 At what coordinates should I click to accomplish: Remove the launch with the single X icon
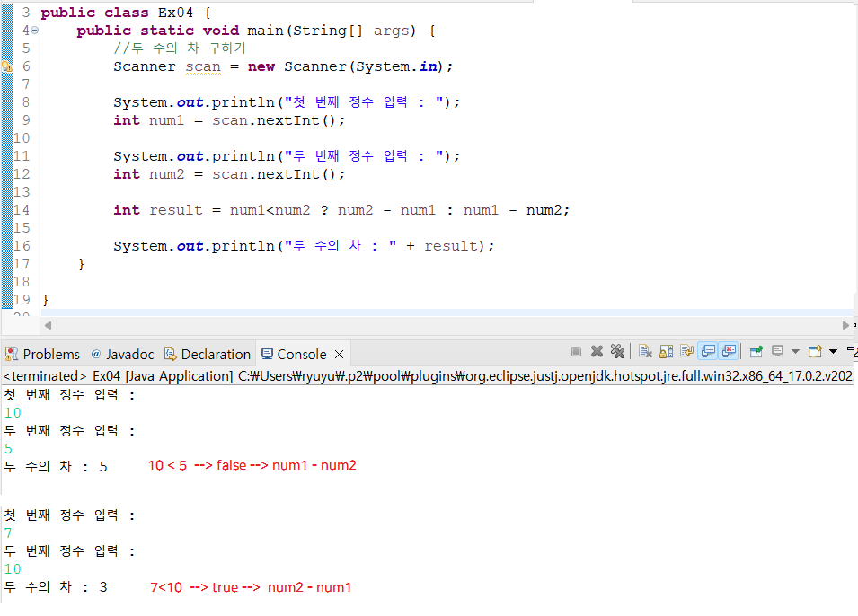(x=597, y=352)
